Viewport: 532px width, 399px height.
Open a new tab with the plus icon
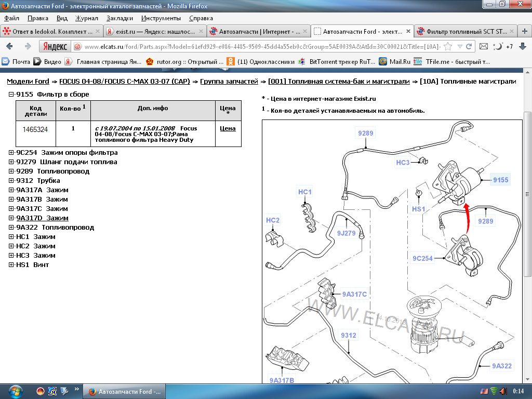pyautogui.click(x=525, y=31)
